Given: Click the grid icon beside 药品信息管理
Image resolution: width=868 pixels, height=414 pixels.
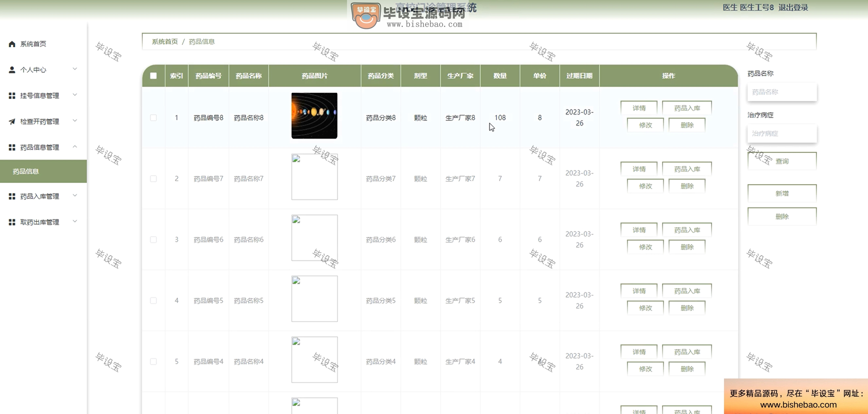Looking at the screenshot, I should (12, 148).
